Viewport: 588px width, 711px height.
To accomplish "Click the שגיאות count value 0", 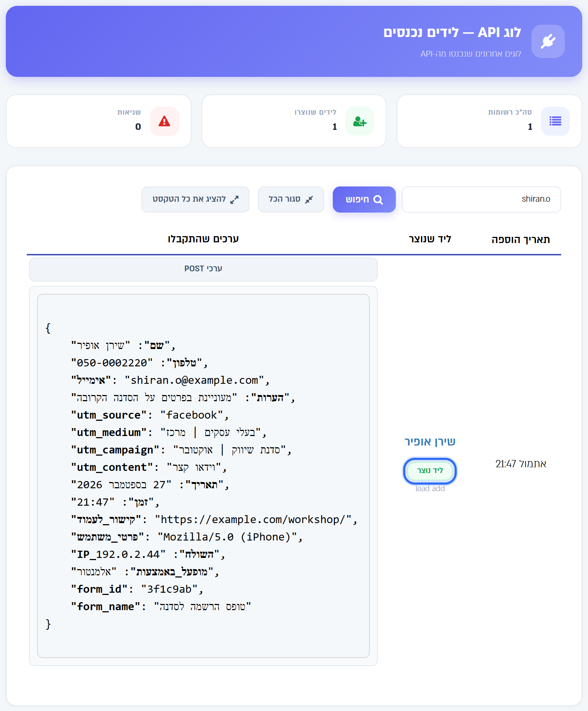I will click(x=138, y=127).
